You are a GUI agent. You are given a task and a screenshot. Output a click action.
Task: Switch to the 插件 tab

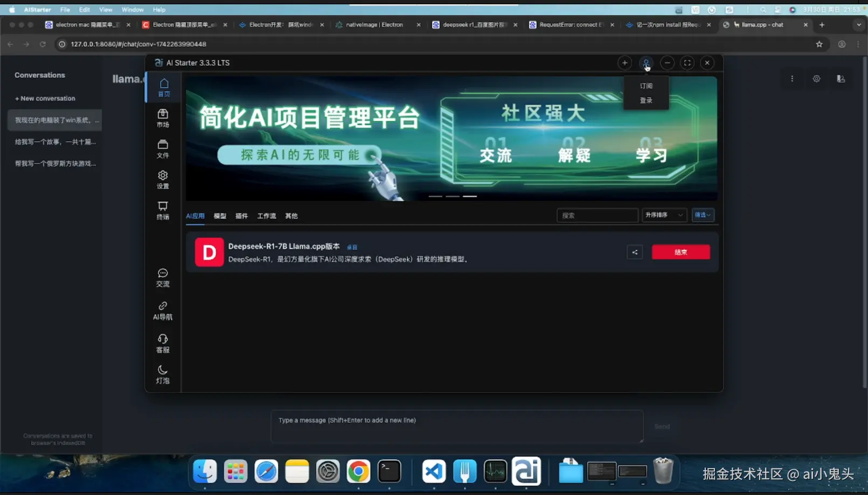(241, 216)
